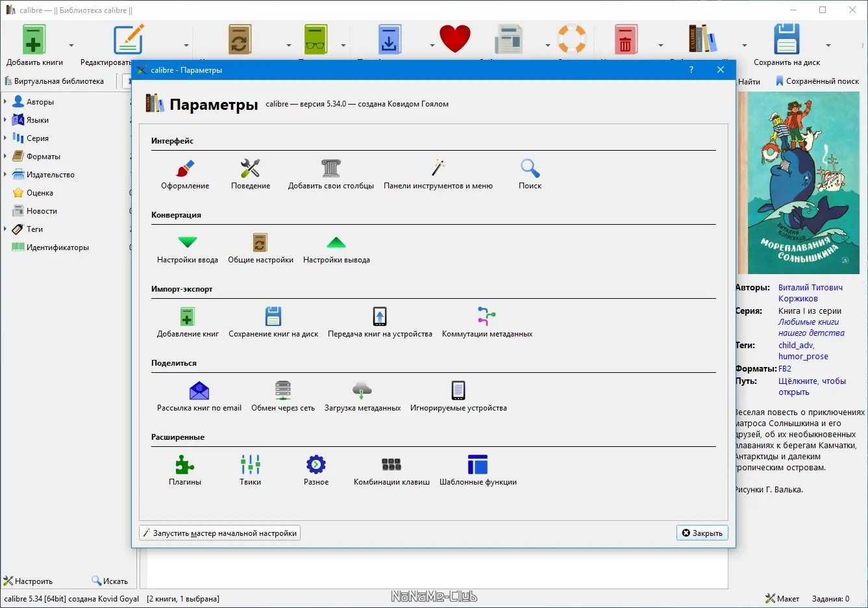Open the Сохранённый поиск menu

(817, 81)
